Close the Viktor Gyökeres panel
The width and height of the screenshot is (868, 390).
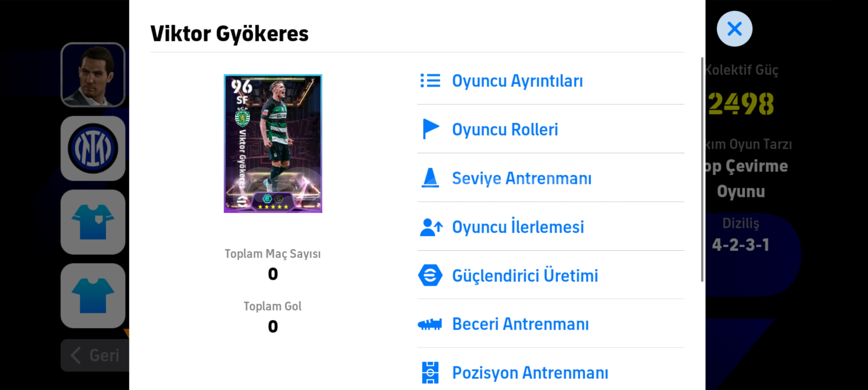coord(735,29)
